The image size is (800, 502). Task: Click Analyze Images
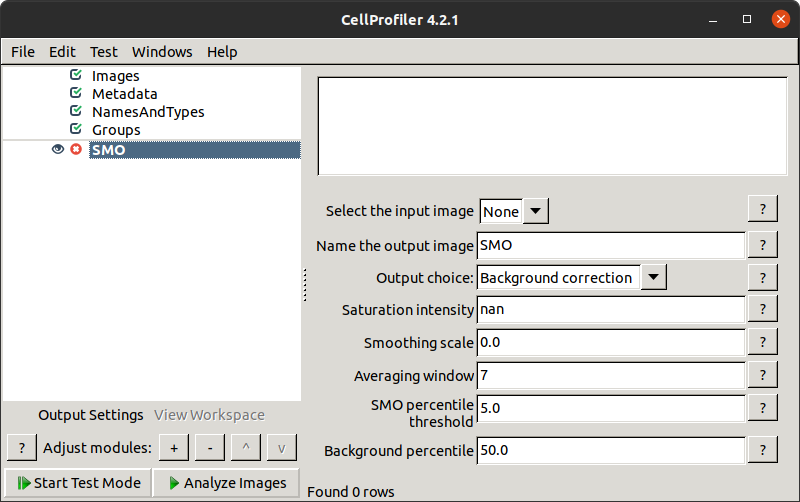pos(227,483)
